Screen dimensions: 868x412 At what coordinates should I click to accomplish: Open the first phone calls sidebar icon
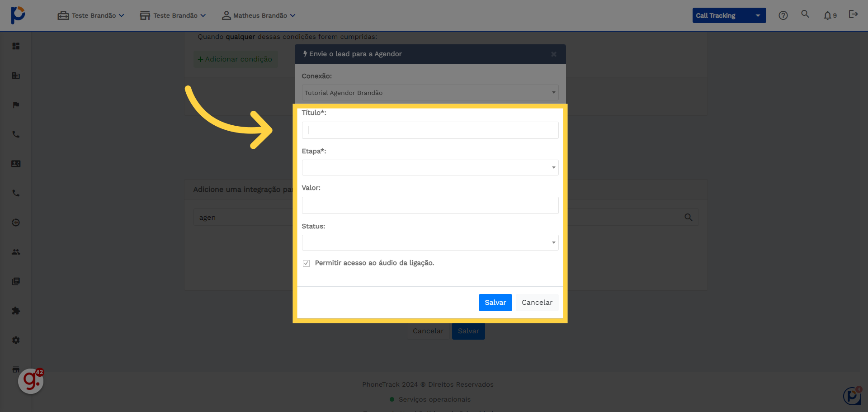[16, 134]
